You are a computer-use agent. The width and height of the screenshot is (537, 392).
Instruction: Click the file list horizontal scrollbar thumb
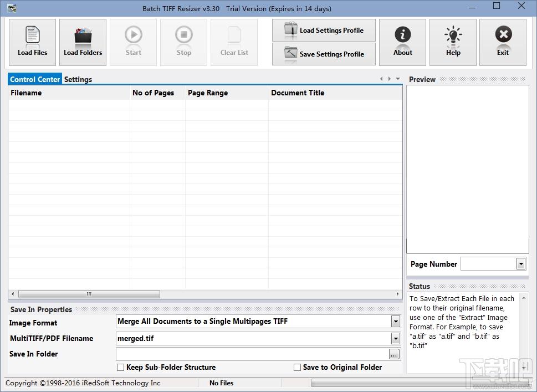pos(89,294)
